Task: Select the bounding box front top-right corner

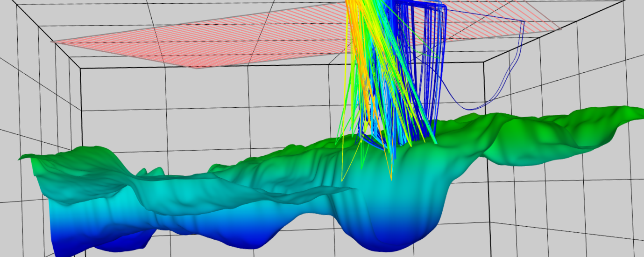Action: tap(484, 61)
